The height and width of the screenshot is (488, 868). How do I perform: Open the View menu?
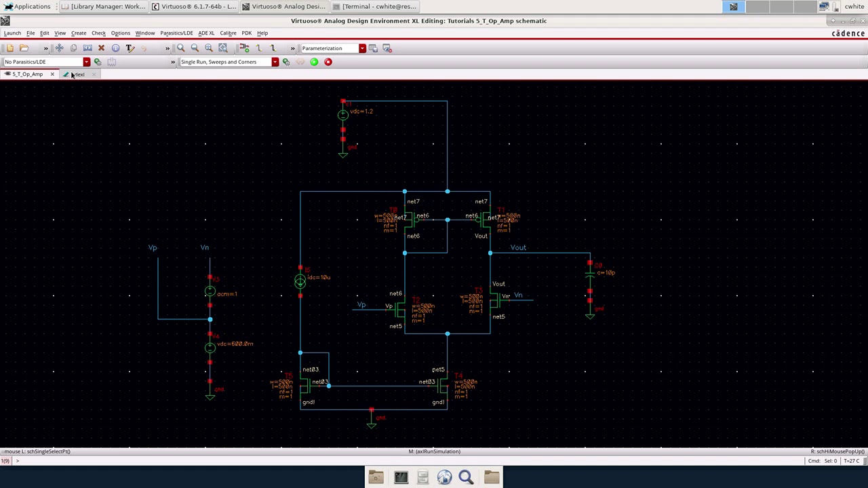point(60,33)
